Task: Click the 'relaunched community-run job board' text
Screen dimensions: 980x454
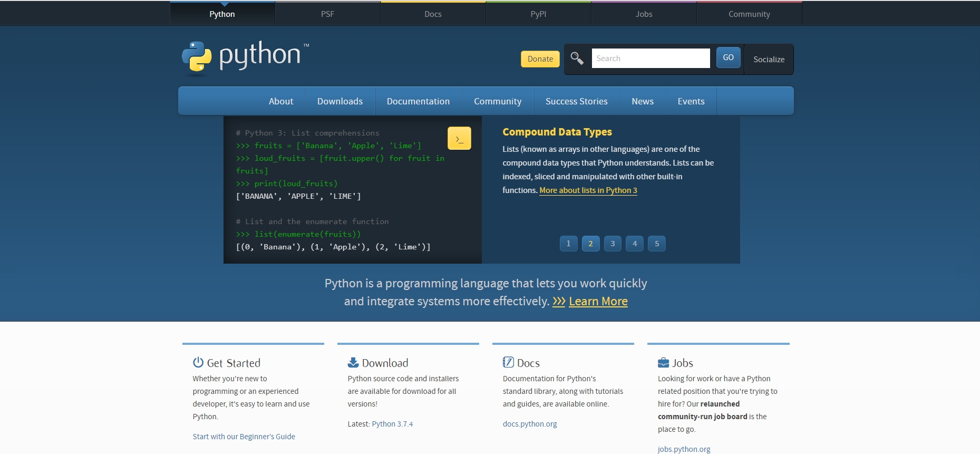Action: (x=703, y=410)
